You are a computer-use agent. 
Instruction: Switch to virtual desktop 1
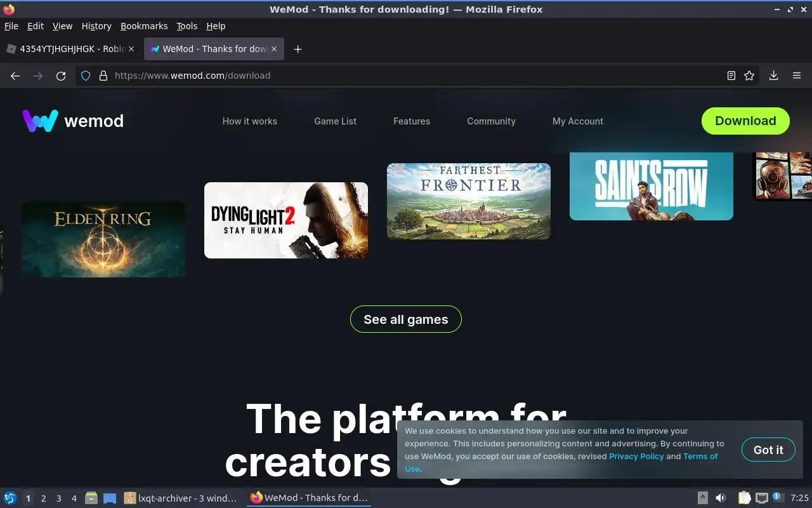pos(28,498)
